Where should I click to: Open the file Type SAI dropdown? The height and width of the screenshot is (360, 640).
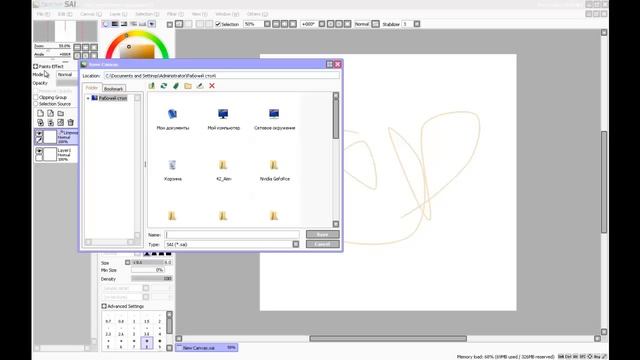pyautogui.click(x=296, y=244)
